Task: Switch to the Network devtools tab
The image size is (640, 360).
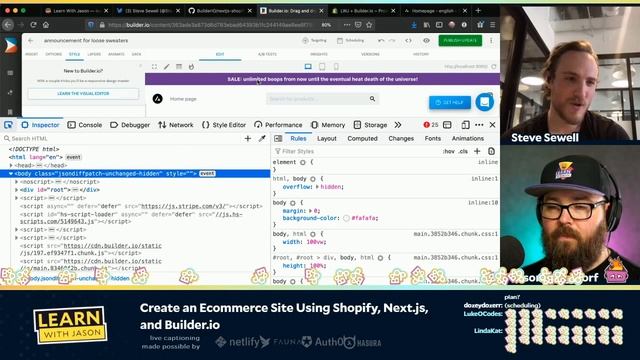Action: click(176, 125)
